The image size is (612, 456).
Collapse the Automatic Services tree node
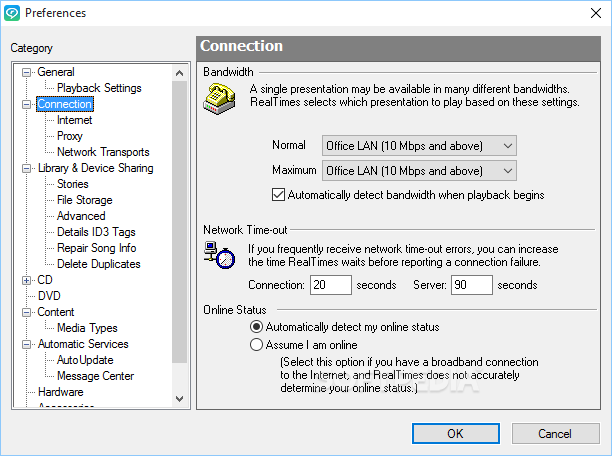pyautogui.click(x=26, y=344)
